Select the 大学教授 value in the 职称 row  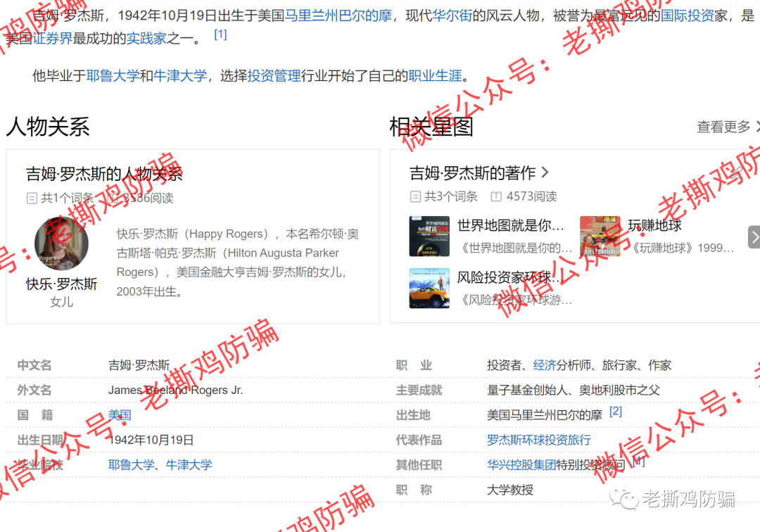(x=510, y=490)
